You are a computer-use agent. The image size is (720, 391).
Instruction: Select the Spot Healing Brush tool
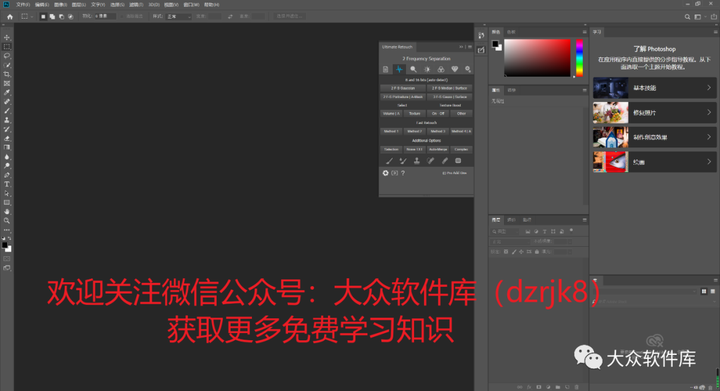coord(7,102)
